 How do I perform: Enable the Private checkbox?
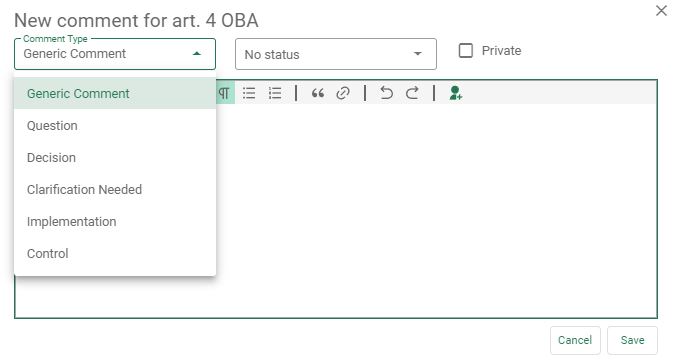click(466, 50)
